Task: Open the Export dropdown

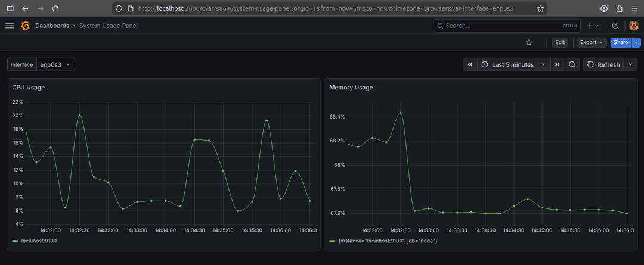Action: (592, 43)
